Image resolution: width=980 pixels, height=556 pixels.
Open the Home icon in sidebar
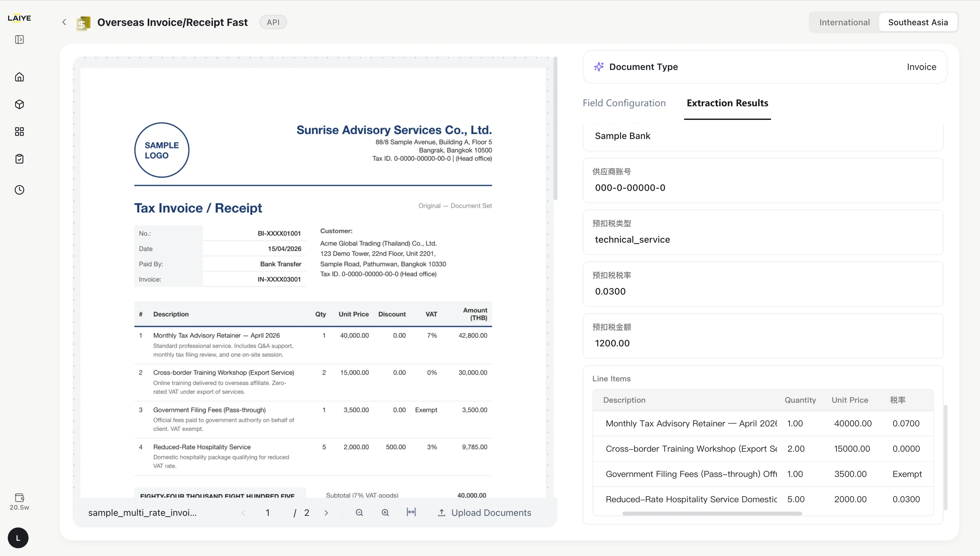tap(19, 77)
